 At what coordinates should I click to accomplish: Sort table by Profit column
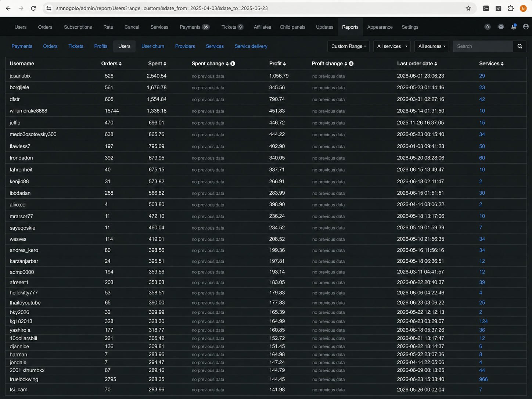coord(277,64)
